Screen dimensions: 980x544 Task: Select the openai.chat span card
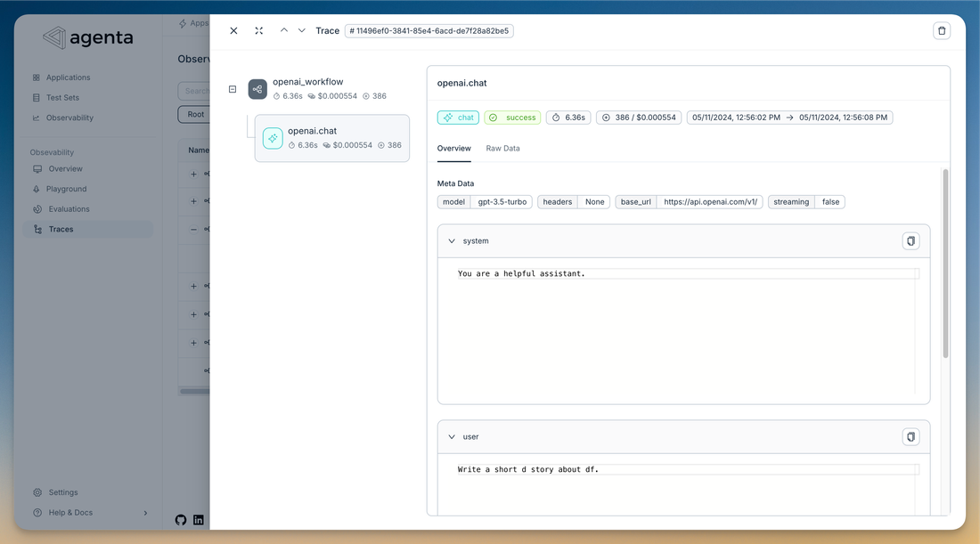pyautogui.click(x=332, y=138)
